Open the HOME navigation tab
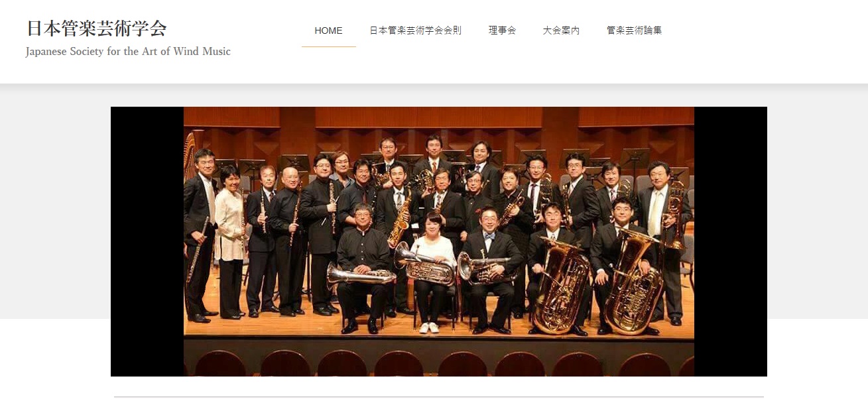Image resolution: width=868 pixels, height=411 pixels. pyautogui.click(x=328, y=30)
